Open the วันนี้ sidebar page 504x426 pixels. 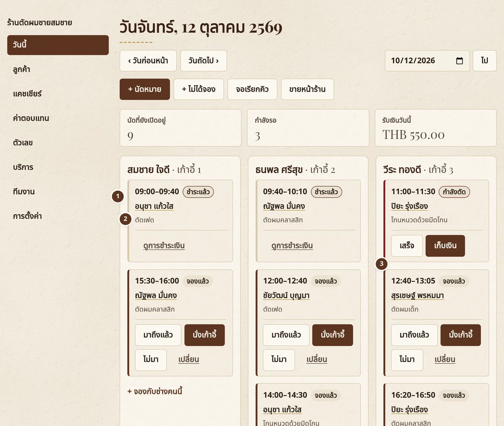(58, 45)
